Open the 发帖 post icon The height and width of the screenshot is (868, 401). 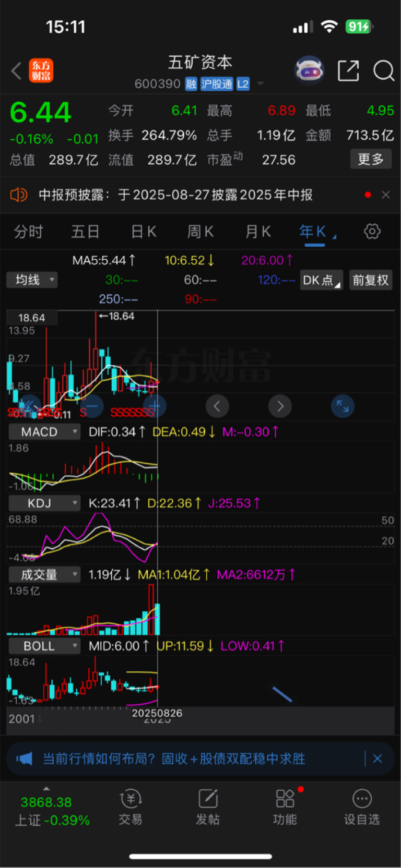click(x=208, y=807)
